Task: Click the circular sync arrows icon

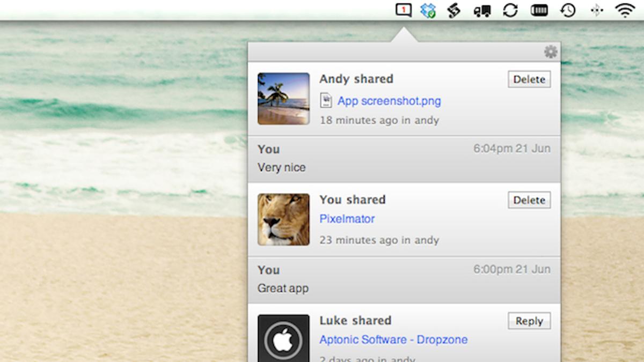Action: click(510, 11)
